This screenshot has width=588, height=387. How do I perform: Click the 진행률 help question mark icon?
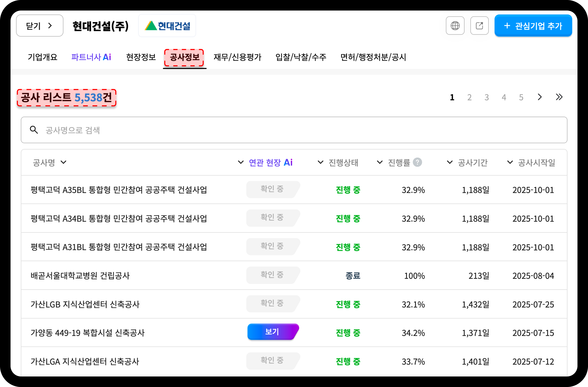pyautogui.click(x=417, y=162)
